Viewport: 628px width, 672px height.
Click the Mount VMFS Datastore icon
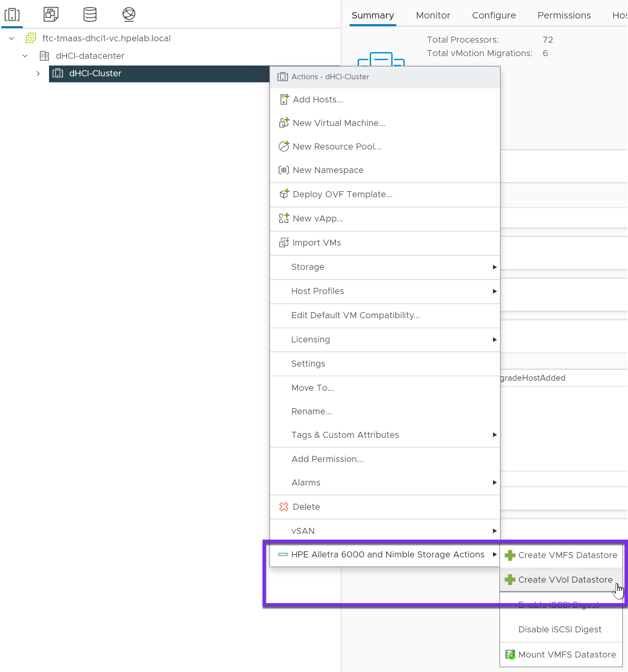509,654
